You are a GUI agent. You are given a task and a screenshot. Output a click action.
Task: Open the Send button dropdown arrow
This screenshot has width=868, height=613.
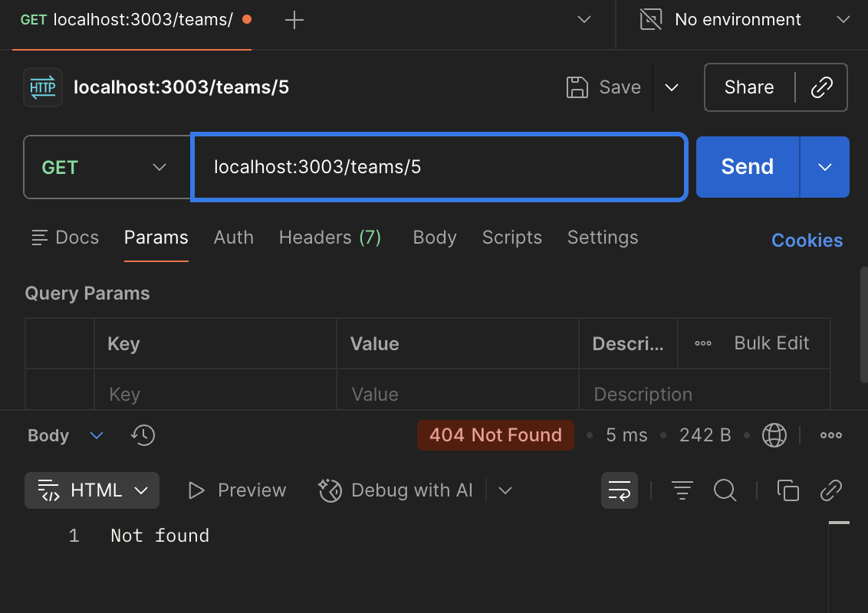825,167
